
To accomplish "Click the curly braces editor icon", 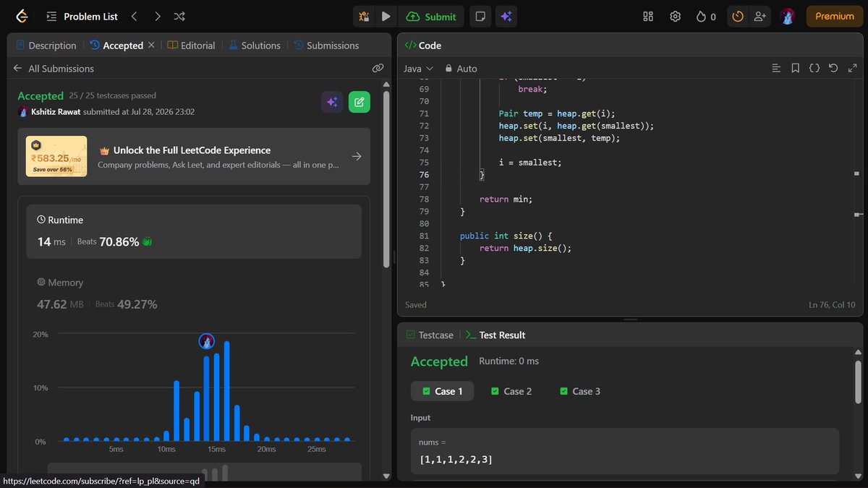I will tap(814, 68).
